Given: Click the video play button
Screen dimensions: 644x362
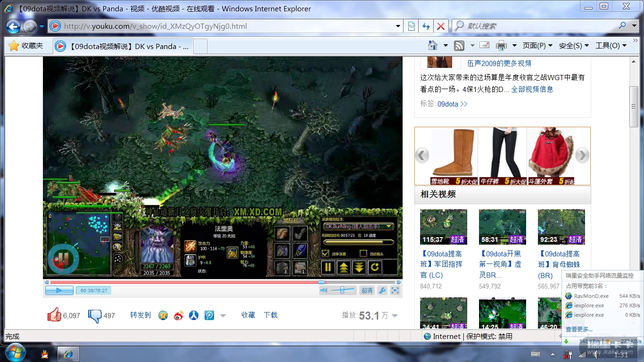Looking at the screenshot, I should pos(59,290).
